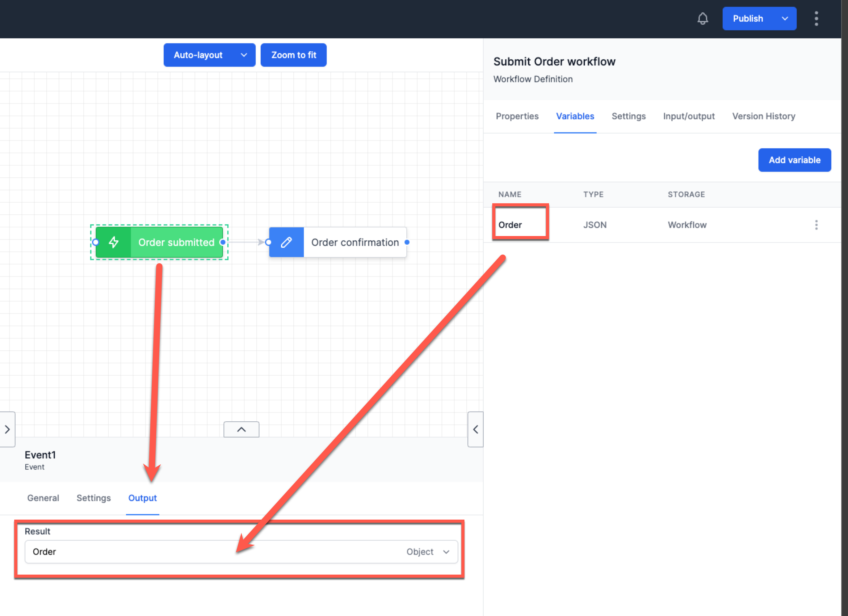Open the overflow menu beside Publish
The width and height of the screenshot is (848, 616).
[x=817, y=18]
